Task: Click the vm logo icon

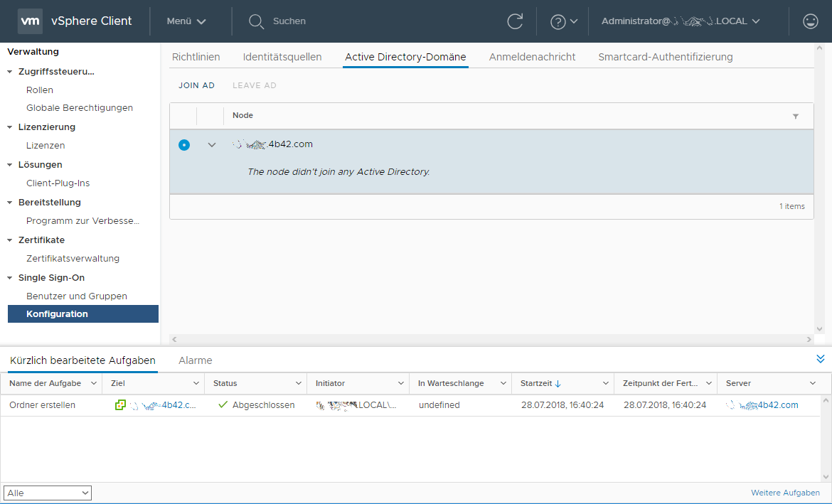Action: coord(31,21)
